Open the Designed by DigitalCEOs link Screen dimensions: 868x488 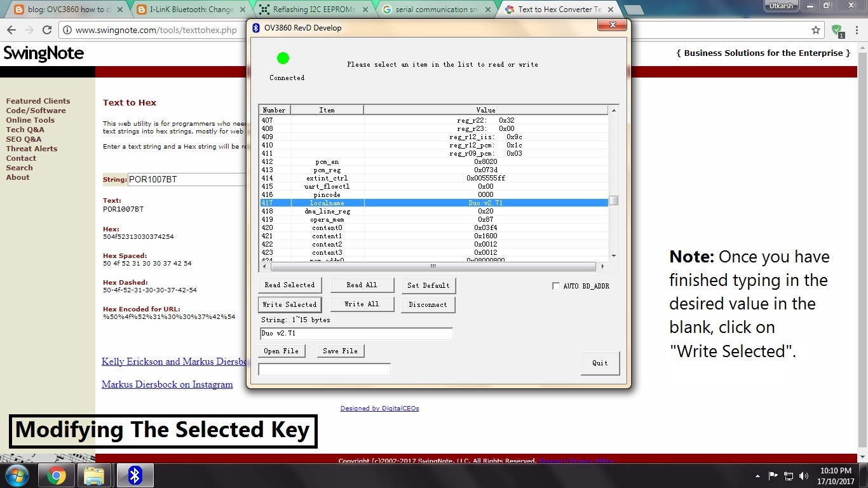(x=379, y=408)
